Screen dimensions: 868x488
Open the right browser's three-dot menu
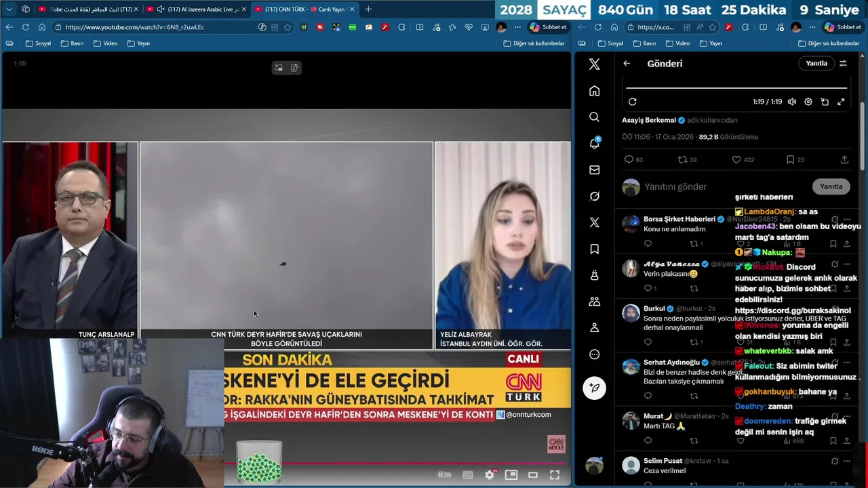pyautogui.click(x=812, y=27)
